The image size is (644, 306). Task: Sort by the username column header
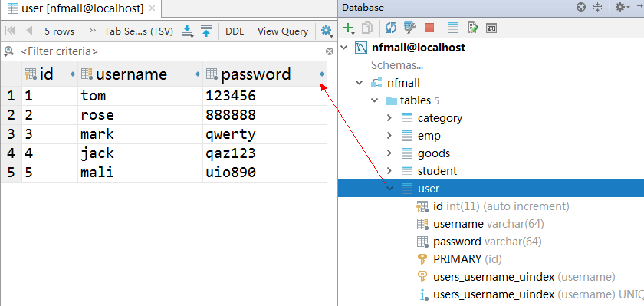(140, 74)
